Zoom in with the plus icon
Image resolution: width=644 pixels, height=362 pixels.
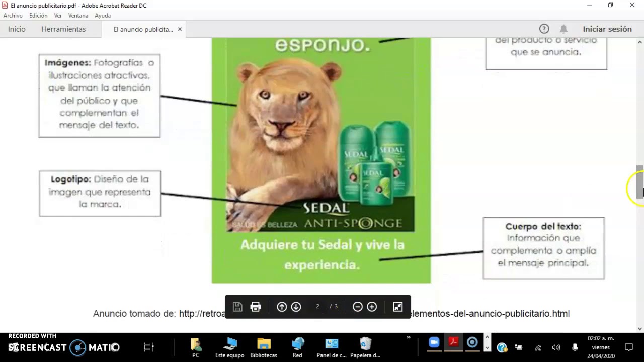click(372, 307)
